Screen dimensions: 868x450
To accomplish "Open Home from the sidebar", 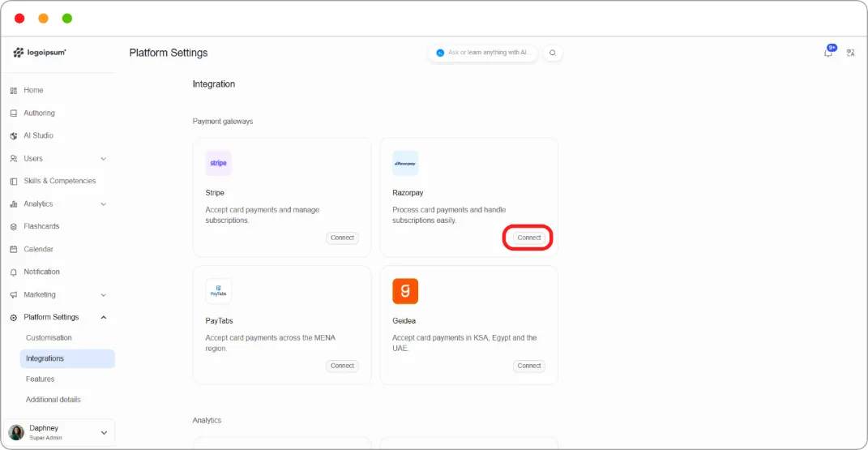I will pos(33,90).
